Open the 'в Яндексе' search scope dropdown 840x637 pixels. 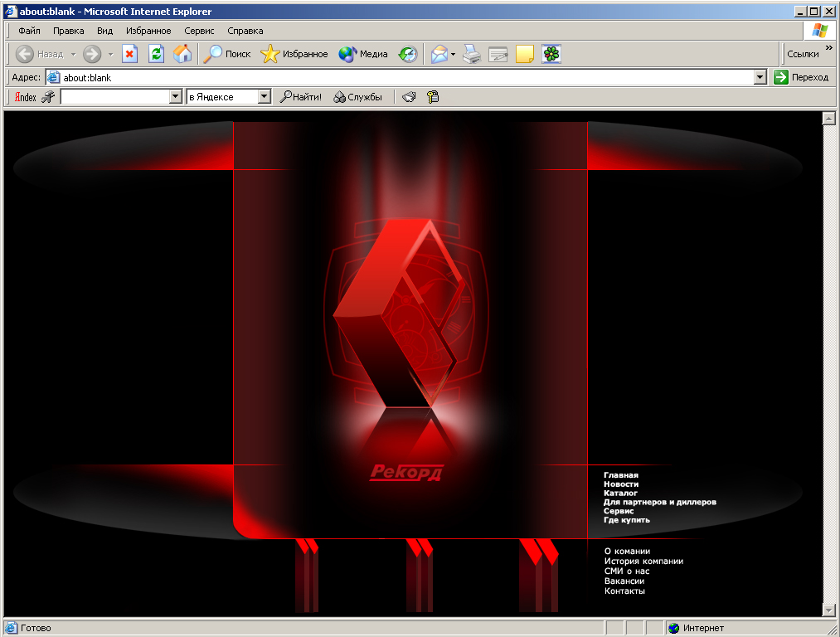point(265,97)
